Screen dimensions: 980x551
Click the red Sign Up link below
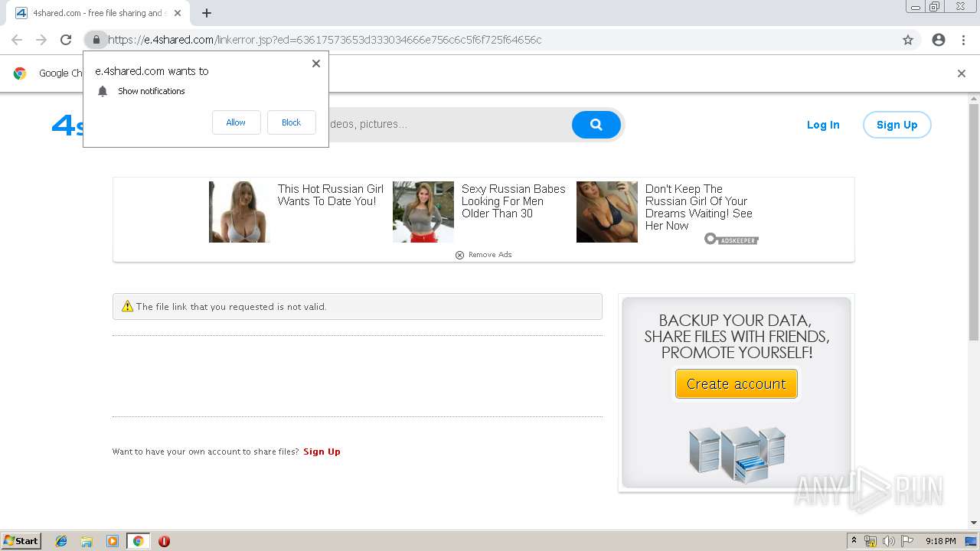[x=322, y=452]
